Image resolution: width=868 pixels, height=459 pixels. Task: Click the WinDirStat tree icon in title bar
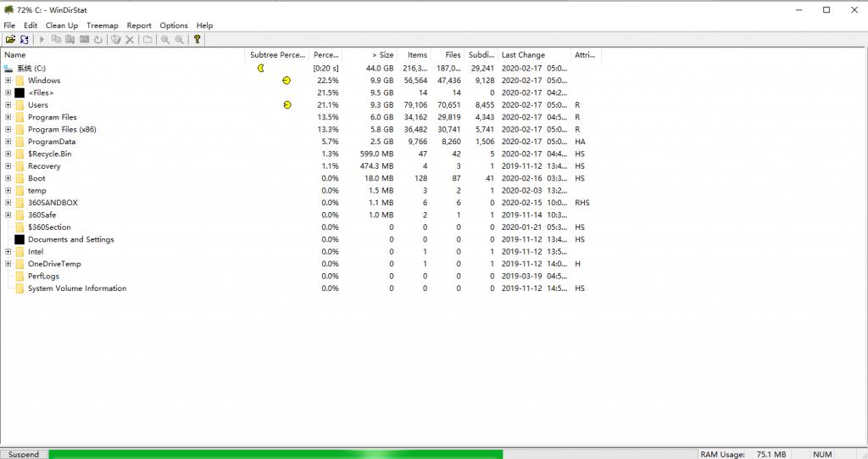(8, 9)
